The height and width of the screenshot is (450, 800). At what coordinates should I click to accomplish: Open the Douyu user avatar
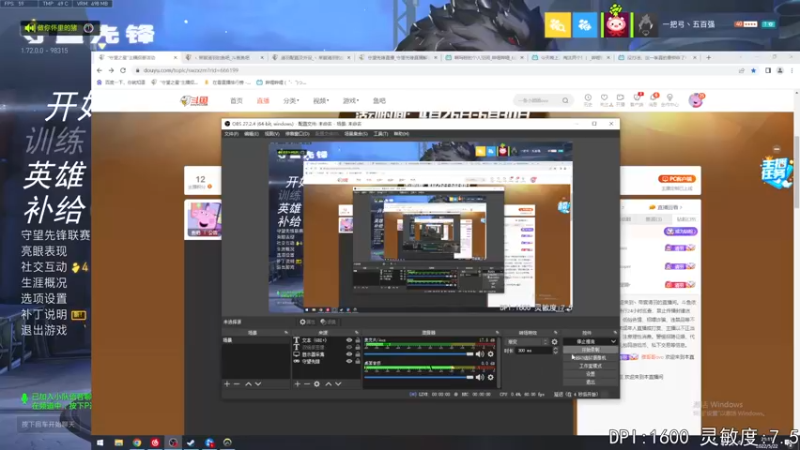[695, 100]
